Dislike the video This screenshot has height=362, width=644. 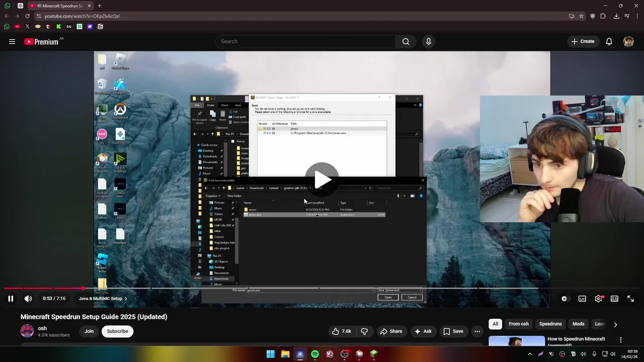pos(364,331)
